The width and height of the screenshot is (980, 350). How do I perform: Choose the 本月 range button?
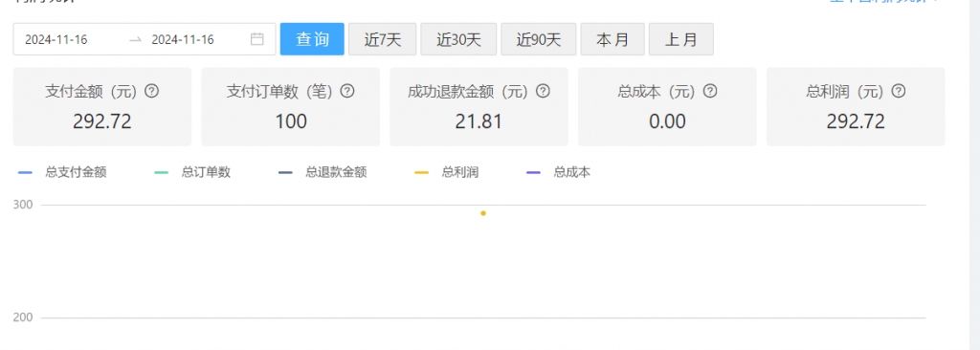612,39
